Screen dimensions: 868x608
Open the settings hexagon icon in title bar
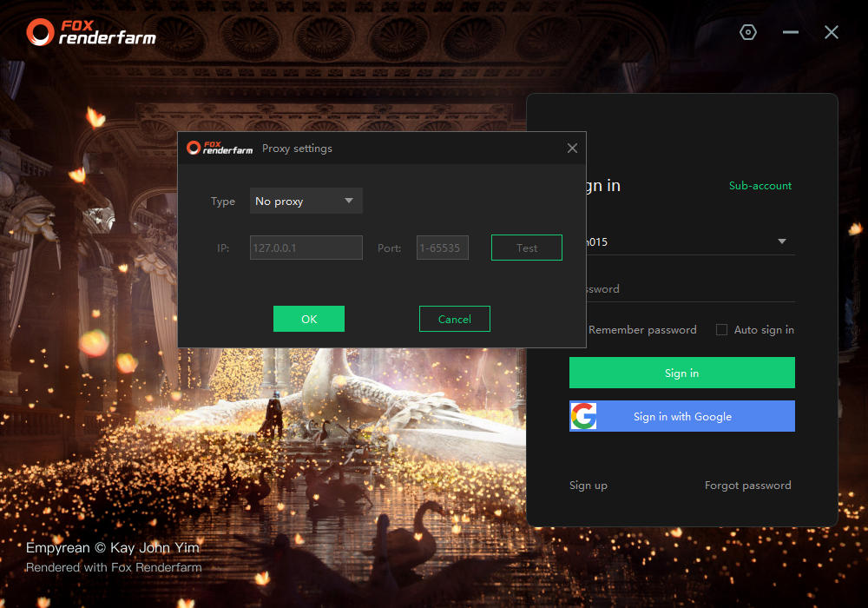(x=748, y=32)
